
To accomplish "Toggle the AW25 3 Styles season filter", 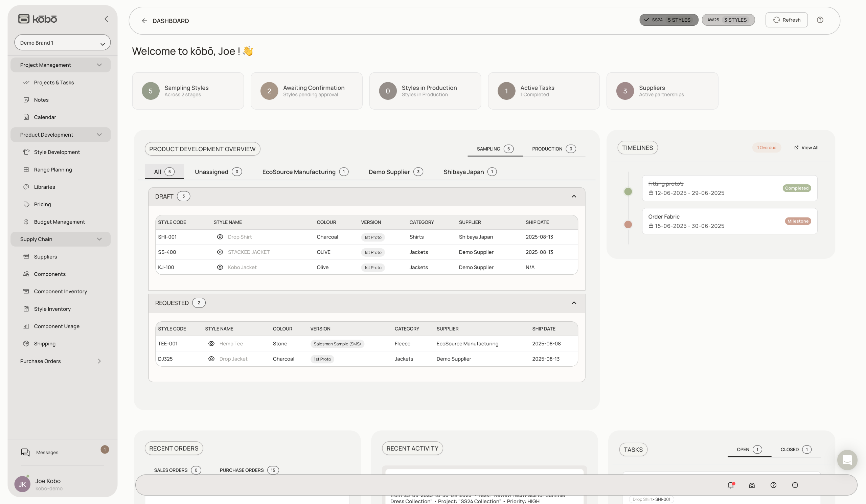I will (728, 20).
